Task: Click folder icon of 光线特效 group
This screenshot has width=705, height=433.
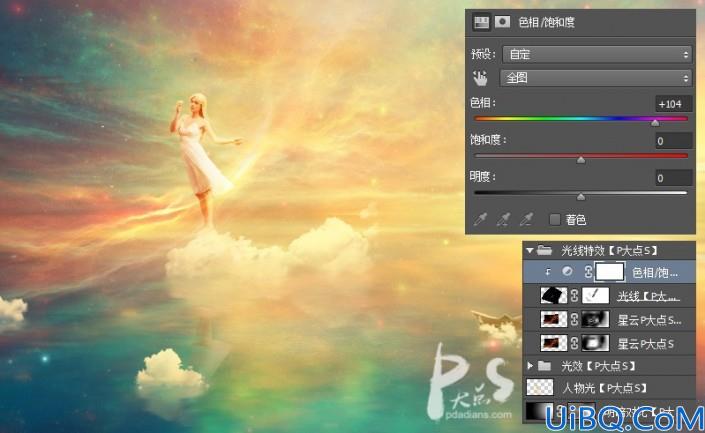Action: pyautogui.click(x=544, y=250)
